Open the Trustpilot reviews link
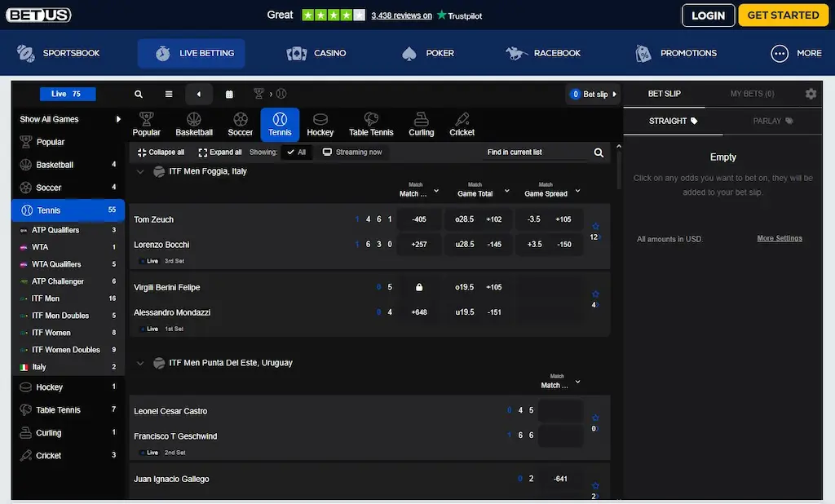Image resolution: width=835 pixels, height=504 pixels. [x=401, y=15]
